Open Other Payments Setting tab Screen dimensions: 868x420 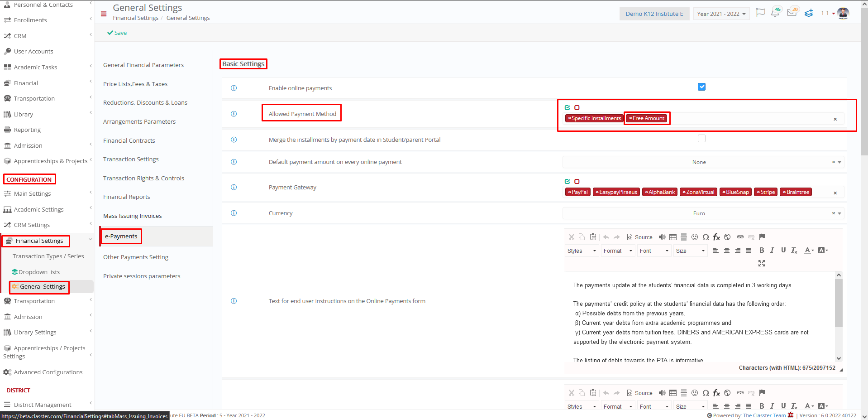(x=136, y=257)
